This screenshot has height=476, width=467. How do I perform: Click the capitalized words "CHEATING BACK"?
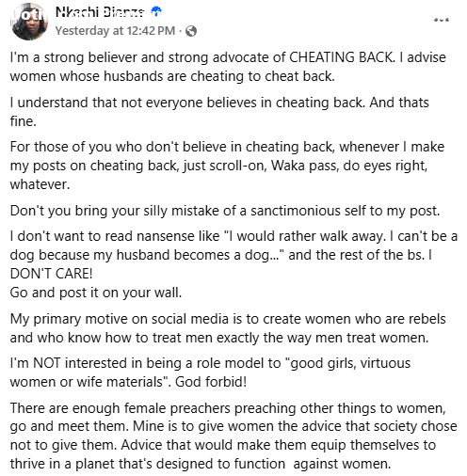[x=341, y=57]
